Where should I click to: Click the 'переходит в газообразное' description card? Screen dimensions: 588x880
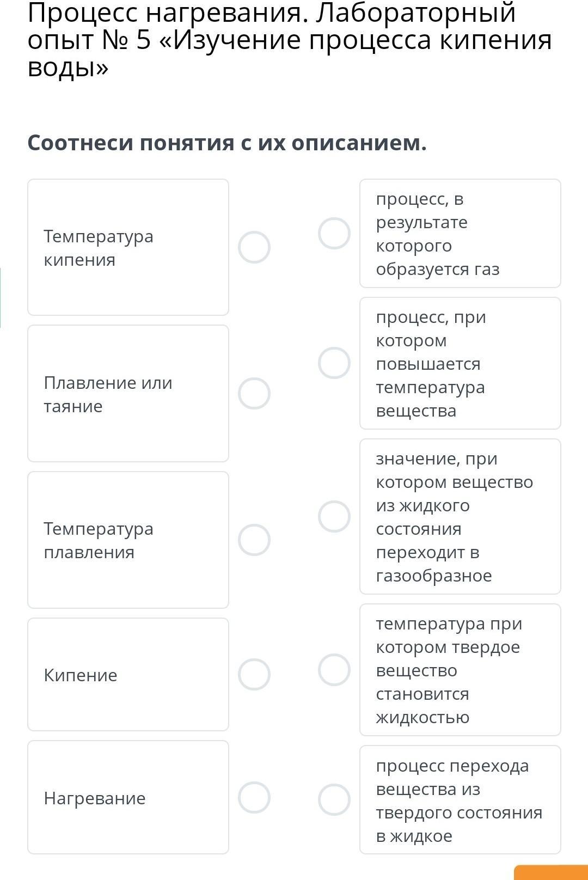pos(460,516)
